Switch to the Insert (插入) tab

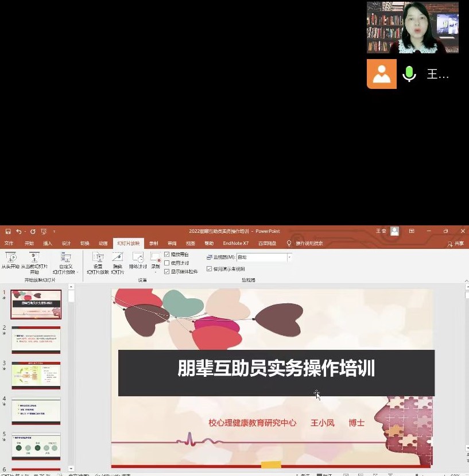click(x=48, y=243)
